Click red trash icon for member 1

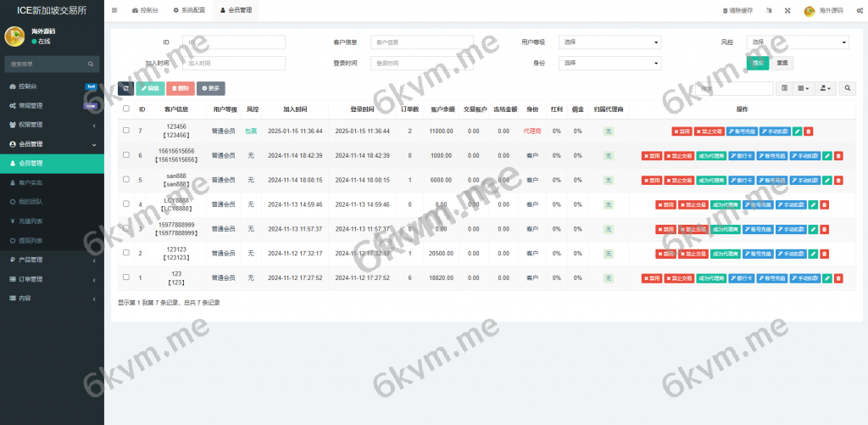pos(838,277)
